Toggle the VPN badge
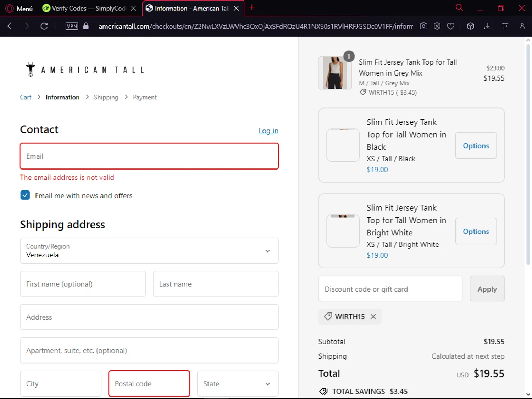This screenshot has width=532, height=399. [72, 26]
